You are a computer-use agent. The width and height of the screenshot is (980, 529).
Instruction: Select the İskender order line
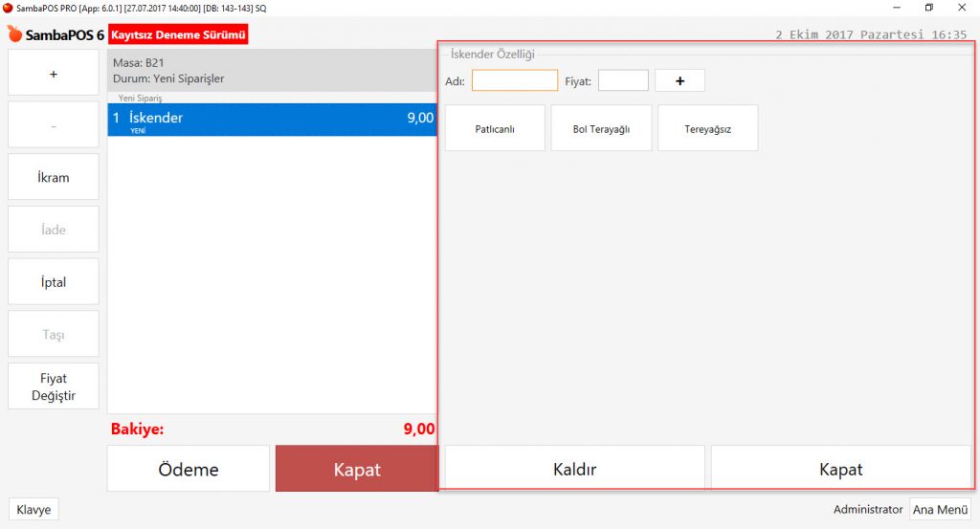[273, 120]
